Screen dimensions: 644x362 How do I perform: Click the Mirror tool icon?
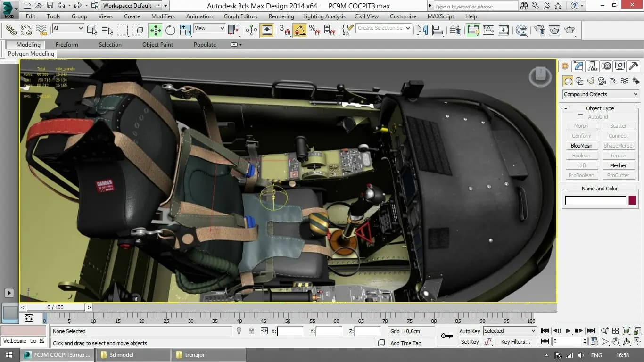pos(422,30)
